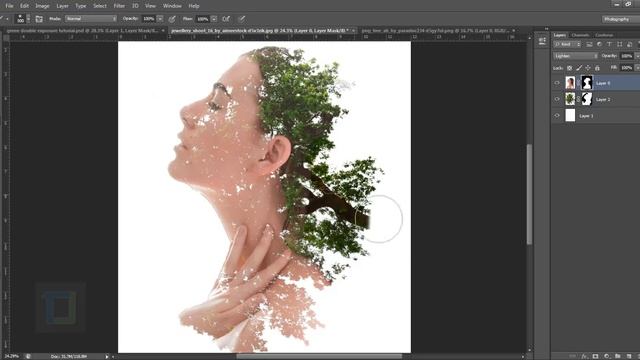Open the Flow slider arrow
This screenshot has width=640, height=360.
214,19
